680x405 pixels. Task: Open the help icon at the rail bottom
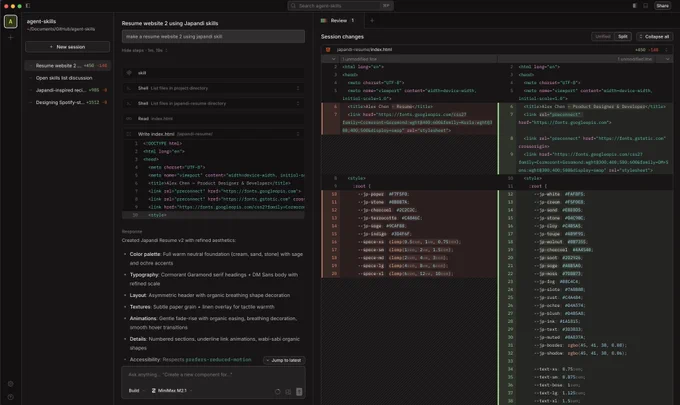[10, 397]
